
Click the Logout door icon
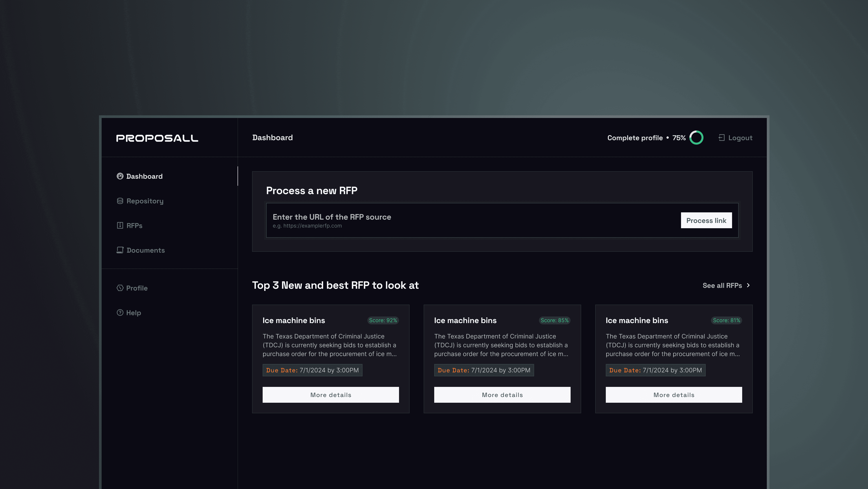tap(722, 138)
